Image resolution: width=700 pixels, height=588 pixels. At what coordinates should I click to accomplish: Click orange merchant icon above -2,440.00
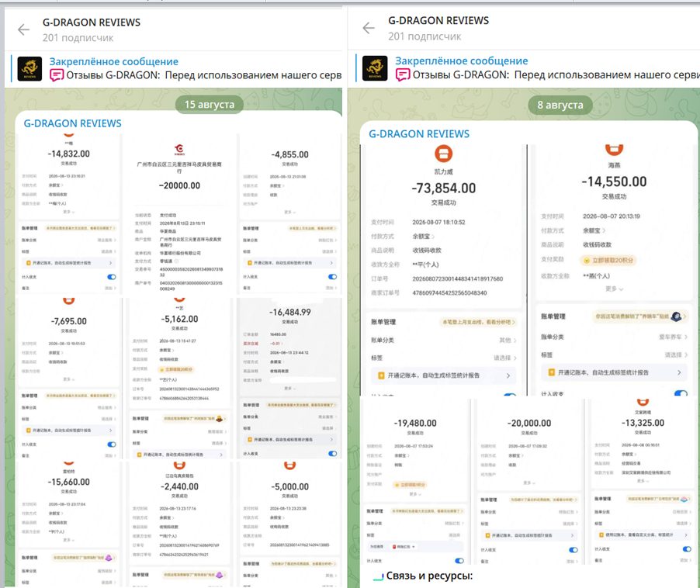coord(179,465)
